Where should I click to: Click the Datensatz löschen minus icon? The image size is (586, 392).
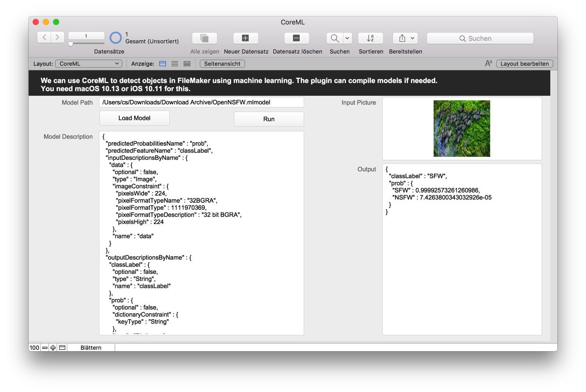(296, 38)
